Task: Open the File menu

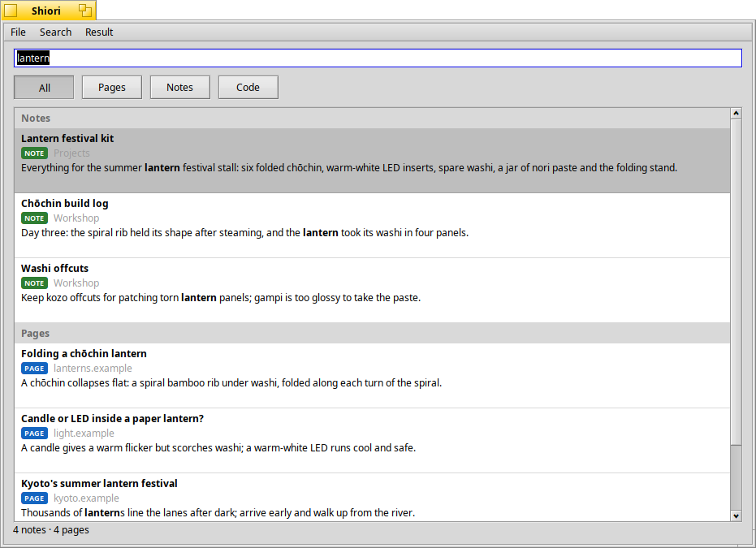Action: (x=18, y=32)
